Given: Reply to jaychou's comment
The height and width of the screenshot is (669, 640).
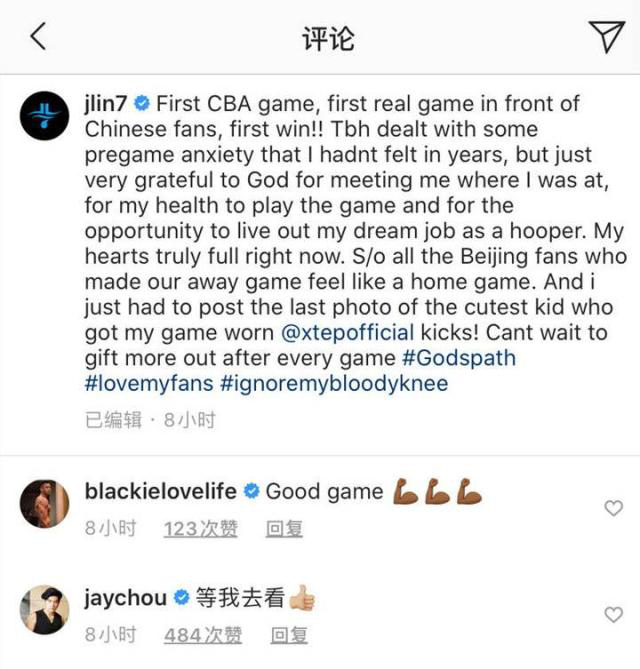Looking at the screenshot, I should (289, 635).
